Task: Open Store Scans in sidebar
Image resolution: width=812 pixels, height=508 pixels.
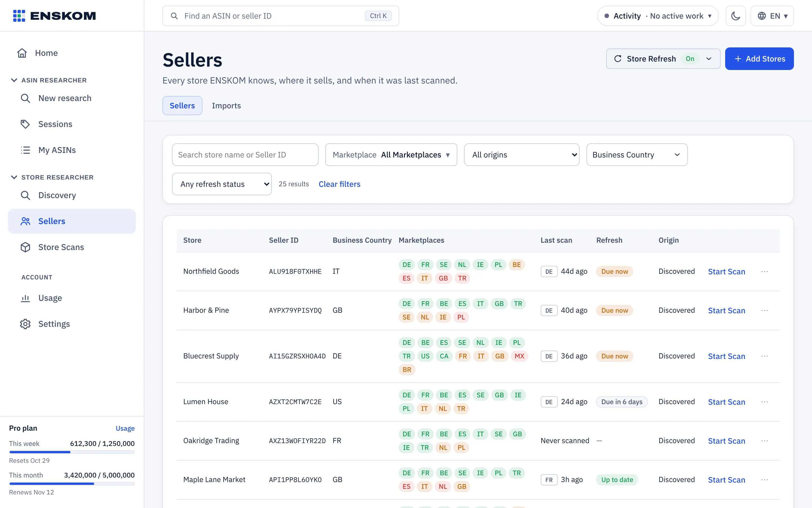Action: pos(72,247)
